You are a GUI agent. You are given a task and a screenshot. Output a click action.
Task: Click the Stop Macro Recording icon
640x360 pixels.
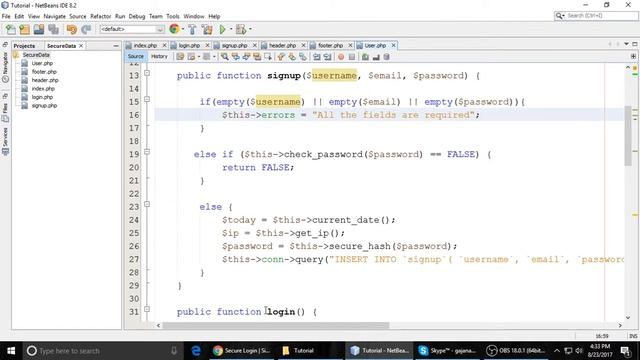(x=352, y=57)
